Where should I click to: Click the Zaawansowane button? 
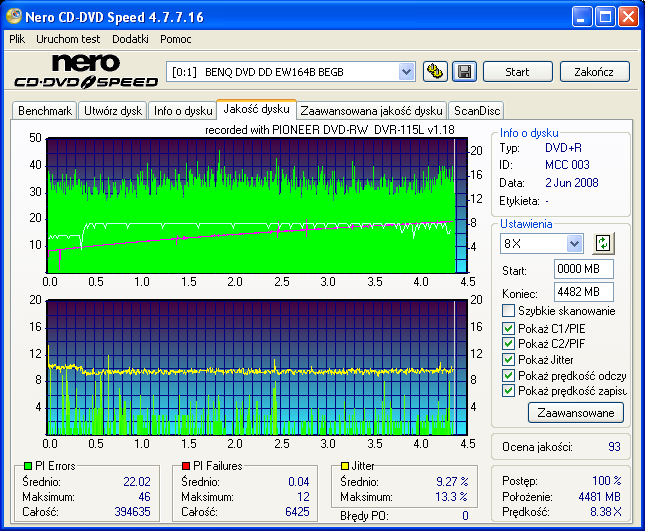(x=576, y=413)
